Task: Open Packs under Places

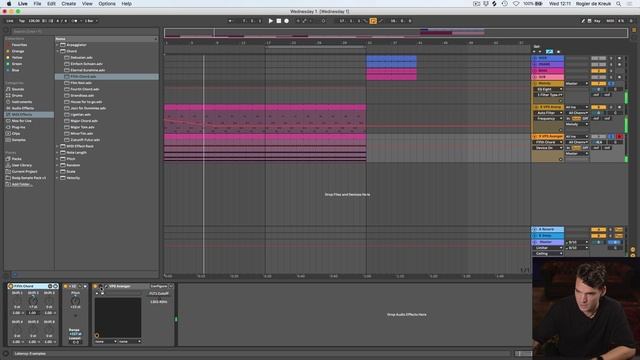Action: pos(16,159)
